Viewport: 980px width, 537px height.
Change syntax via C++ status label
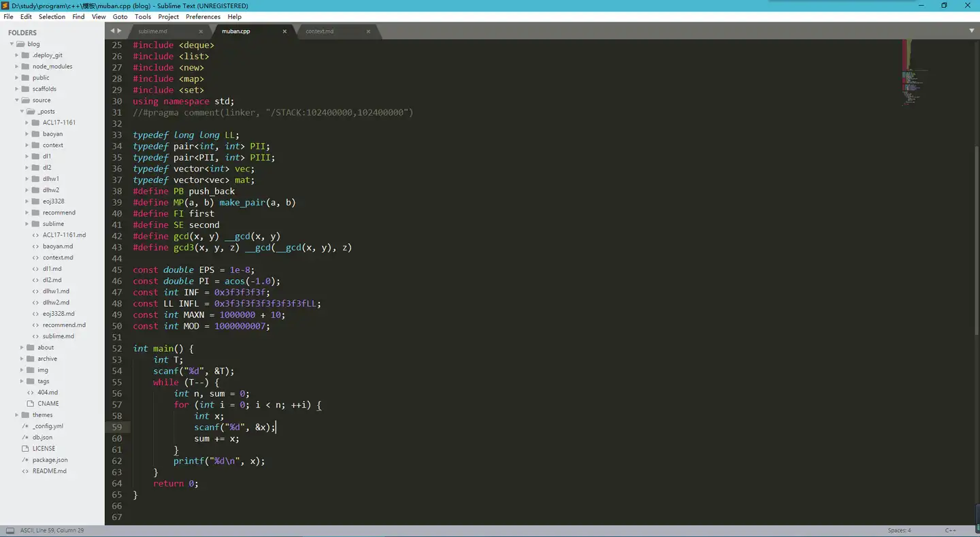(950, 530)
